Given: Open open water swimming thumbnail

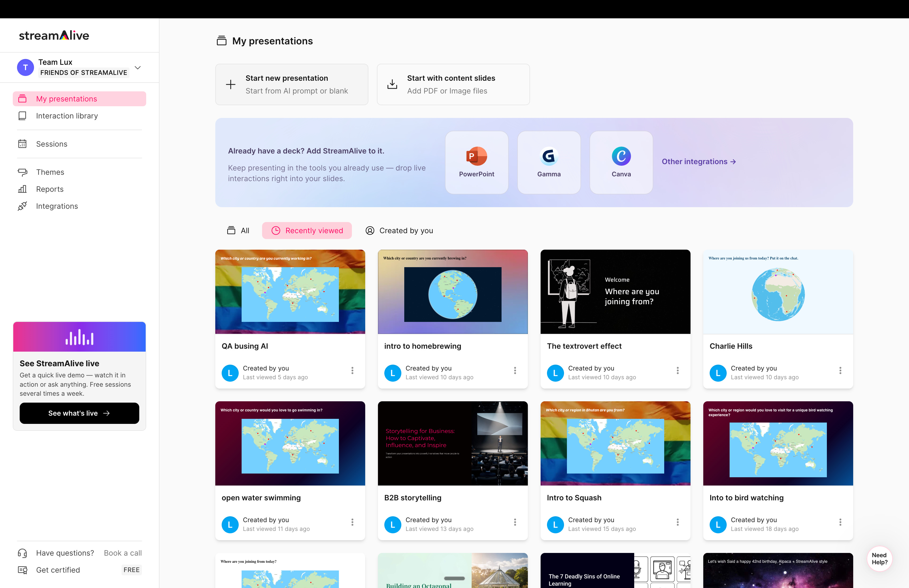Looking at the screenshot, I should [290, 443].
